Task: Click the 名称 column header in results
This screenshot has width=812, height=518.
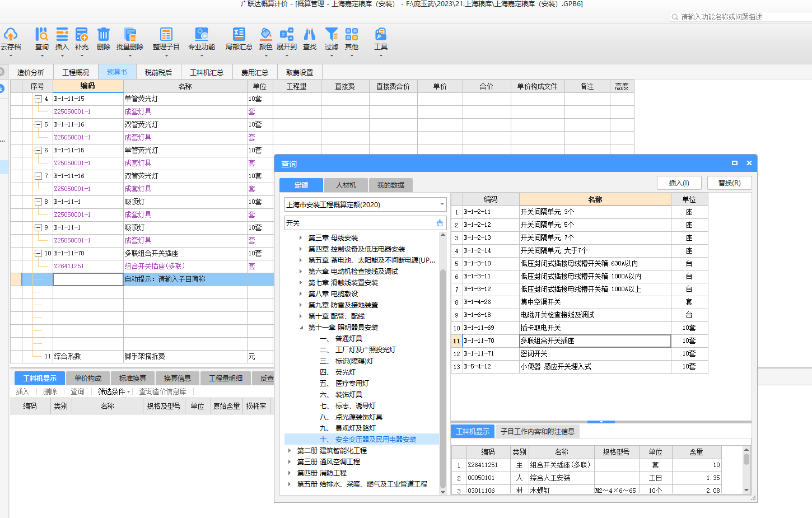Action: [x=595, y=199]
